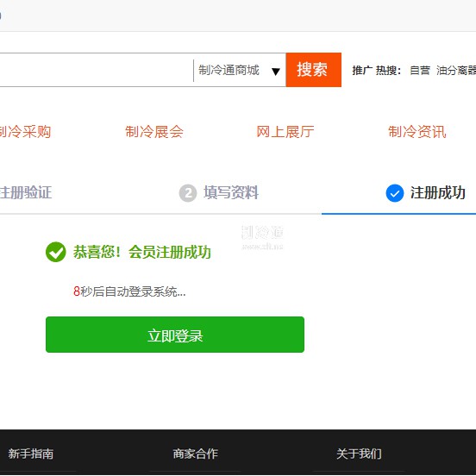Go to the 网上展厅 navigation item
The image size is (476, 476).
285,132
